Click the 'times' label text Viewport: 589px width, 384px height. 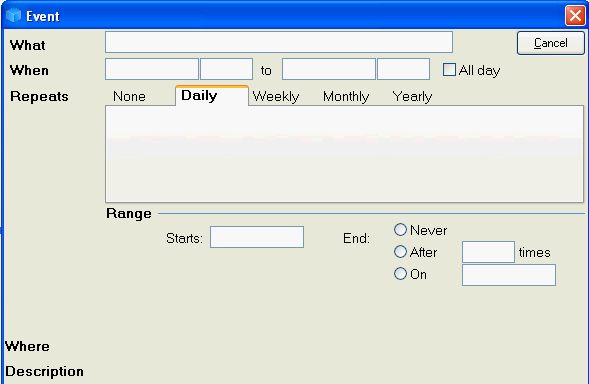535,252
